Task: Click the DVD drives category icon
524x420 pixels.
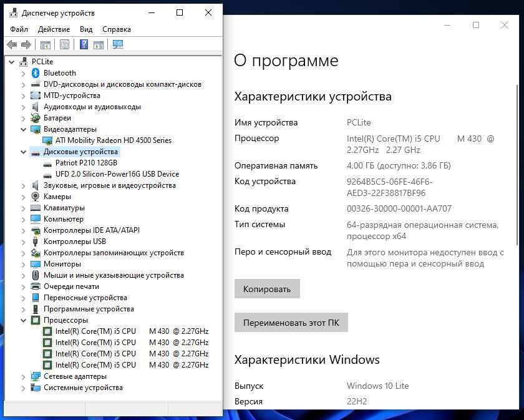Action: coord(36,84)
